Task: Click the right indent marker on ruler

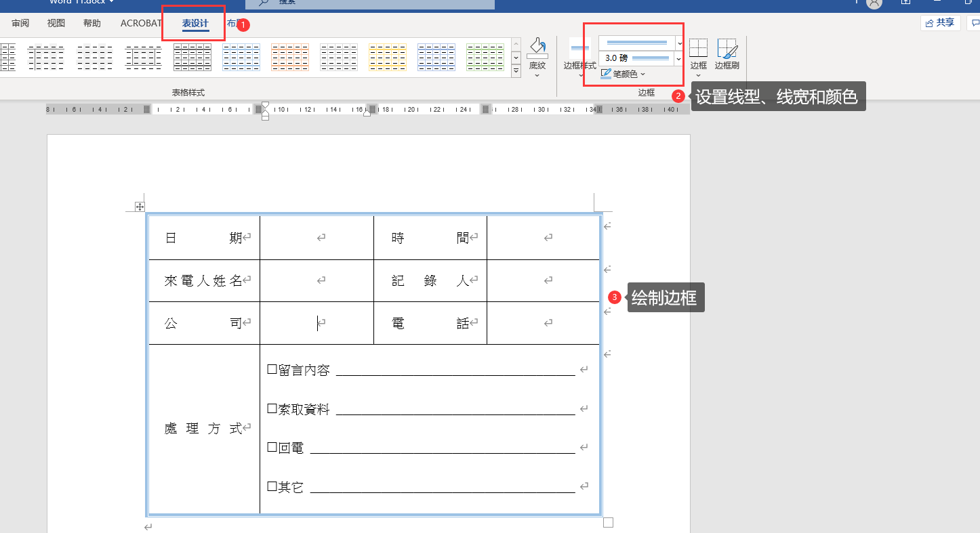Action: tap(367, 112)
